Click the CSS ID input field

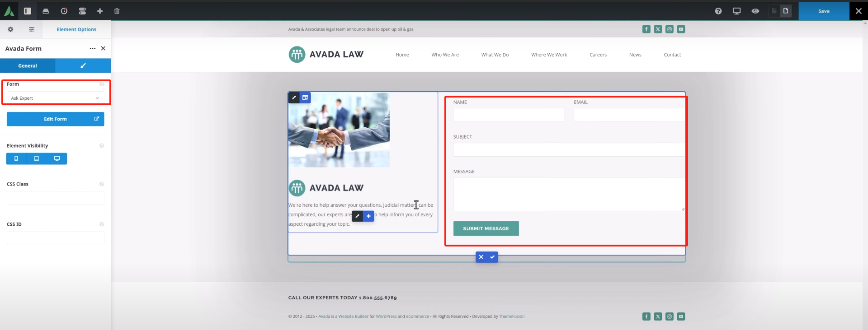pyautogui.click(x=55, y=238)
